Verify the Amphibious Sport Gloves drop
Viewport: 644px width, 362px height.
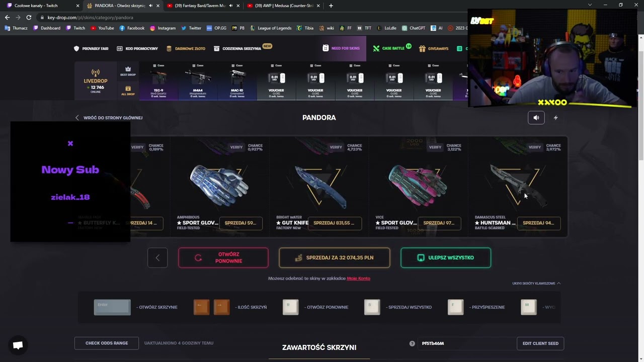tap(236, 147)
